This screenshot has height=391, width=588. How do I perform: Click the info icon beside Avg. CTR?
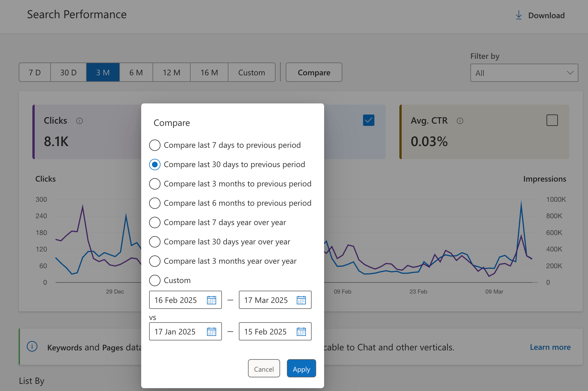tap(460, 120)
